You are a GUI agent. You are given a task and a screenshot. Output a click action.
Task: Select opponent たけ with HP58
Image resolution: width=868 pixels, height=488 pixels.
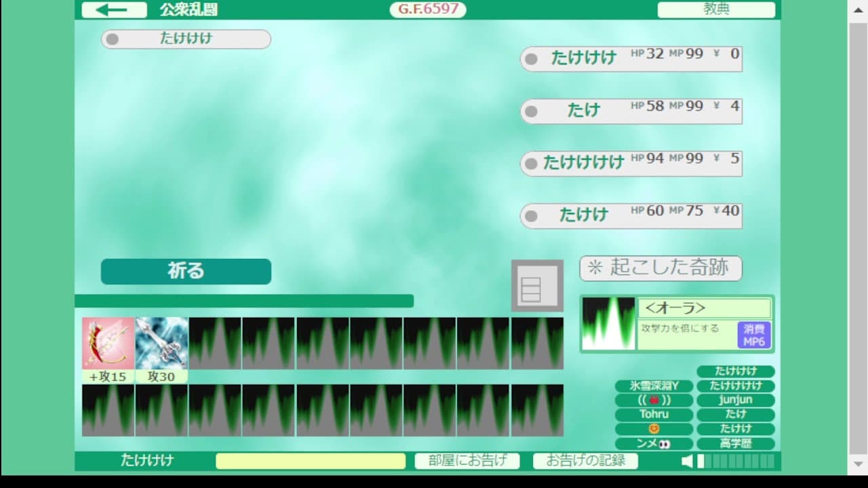631,111
